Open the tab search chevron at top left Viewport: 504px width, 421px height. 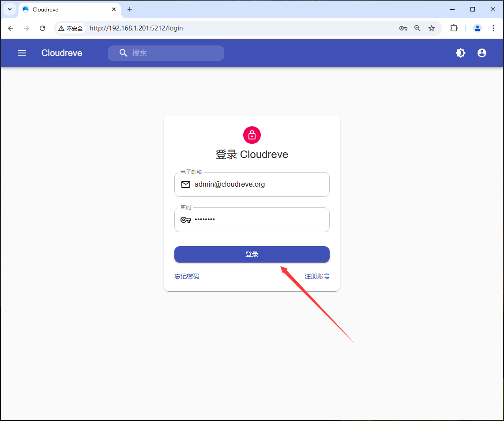9,9
